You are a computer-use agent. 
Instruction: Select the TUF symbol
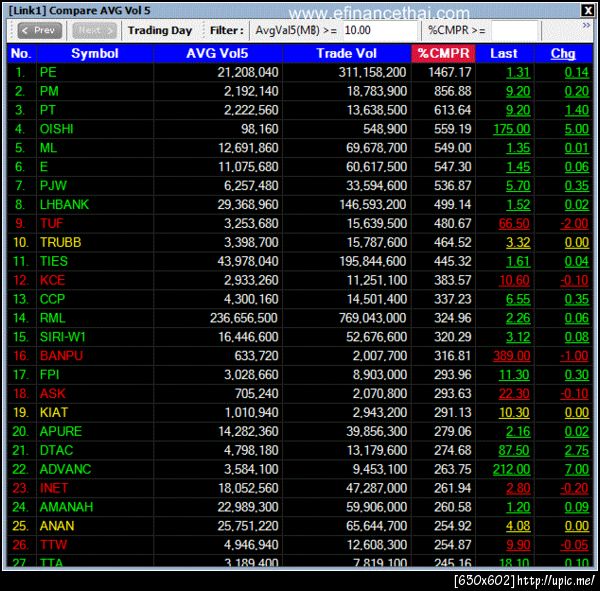(x=52, y=224)
